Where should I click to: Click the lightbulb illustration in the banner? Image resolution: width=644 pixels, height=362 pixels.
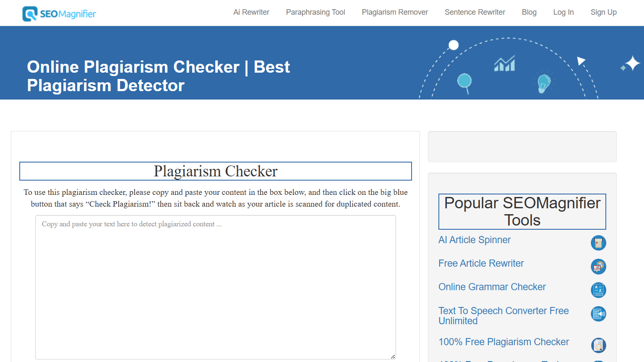click(x=543, y=83)
